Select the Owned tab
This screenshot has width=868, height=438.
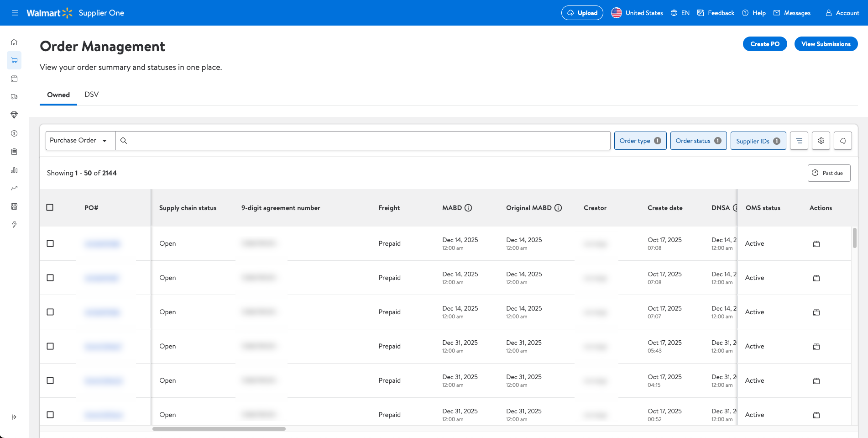click(x=58, y=95)
